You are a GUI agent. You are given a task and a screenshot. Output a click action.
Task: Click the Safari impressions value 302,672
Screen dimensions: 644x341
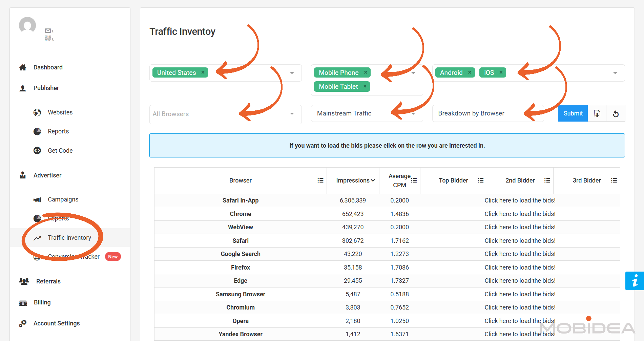pos(353,241)
